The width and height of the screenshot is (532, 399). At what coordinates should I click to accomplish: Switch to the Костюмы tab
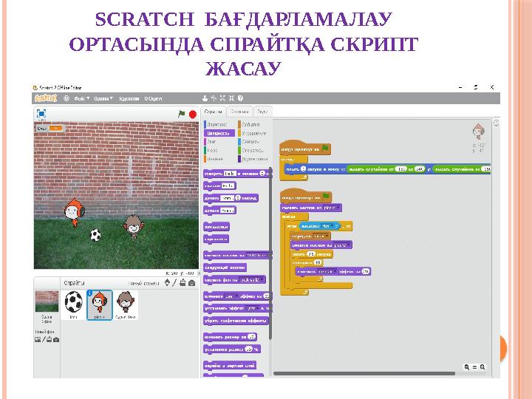239,112
